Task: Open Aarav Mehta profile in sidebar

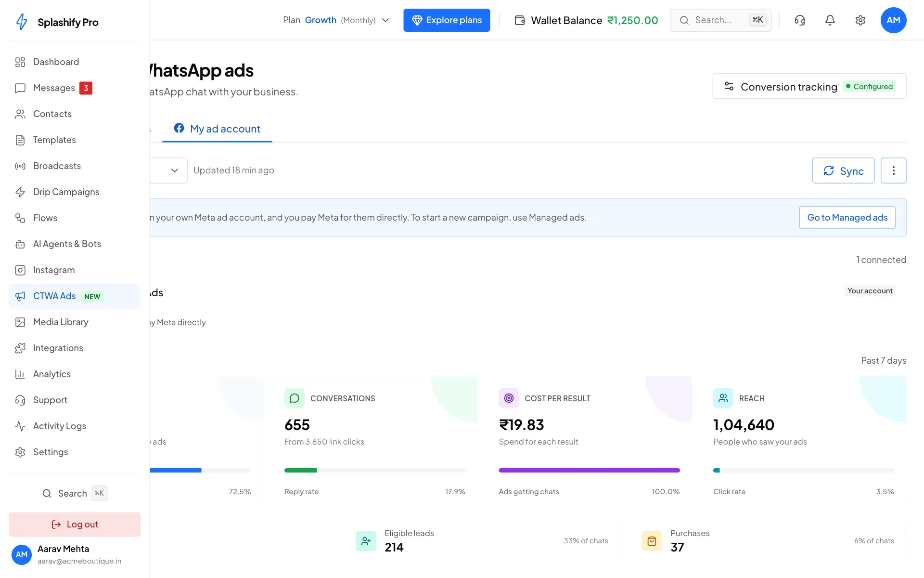Action: point(75,555)
